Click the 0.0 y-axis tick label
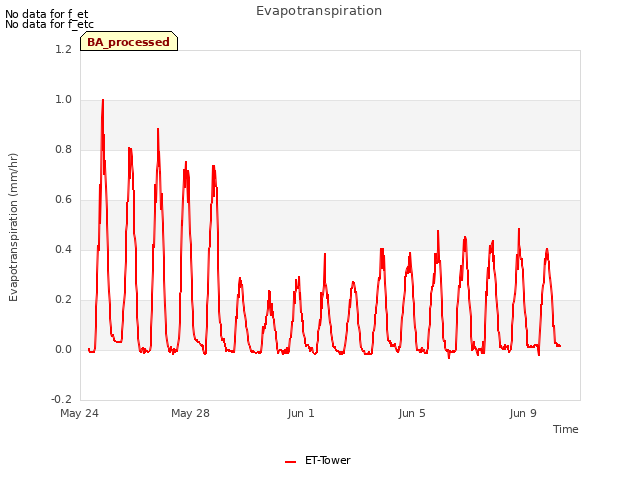 coord(63,349)
